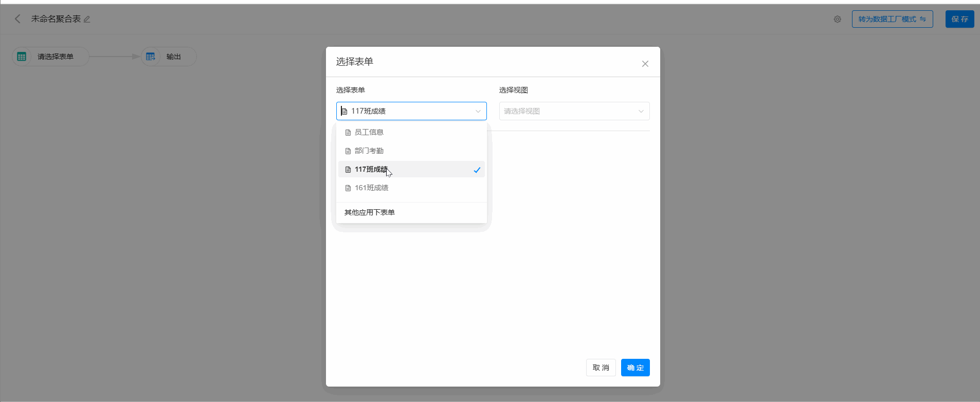Collapse the 选择表单 dropdown arrow
The height and width of the screenshot is (402, 980).
478,111
